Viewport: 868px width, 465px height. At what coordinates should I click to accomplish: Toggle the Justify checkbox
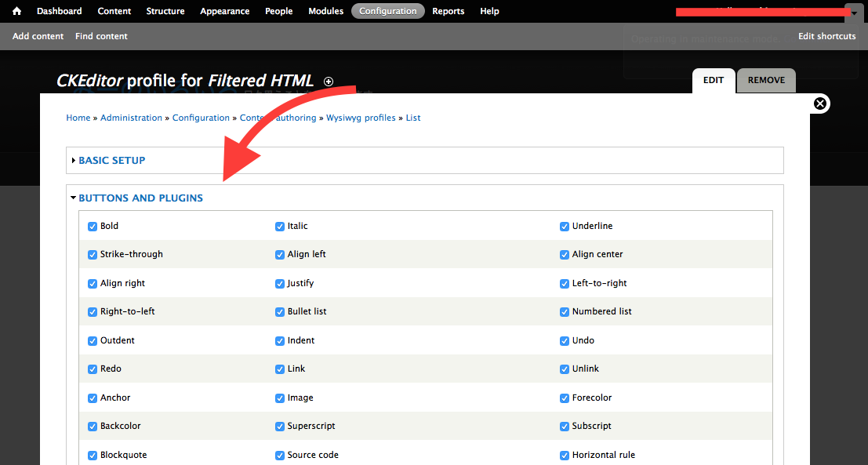(280, 283)
